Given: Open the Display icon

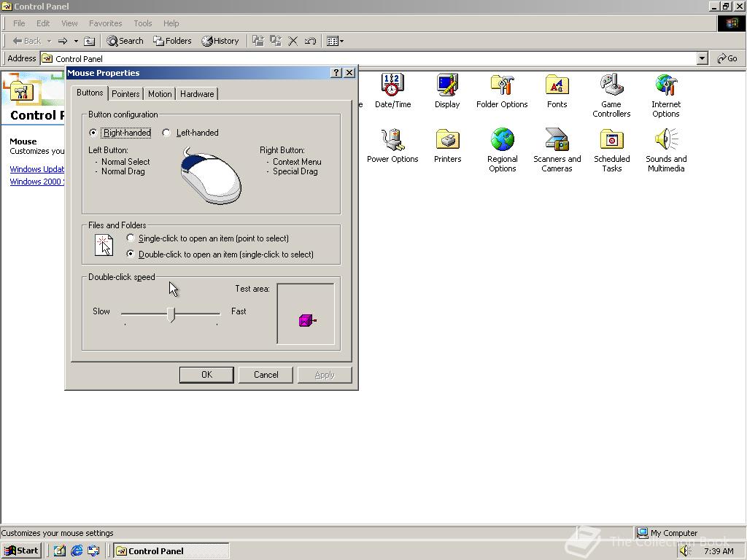Looking at the screenshot, I should (447, 91).
